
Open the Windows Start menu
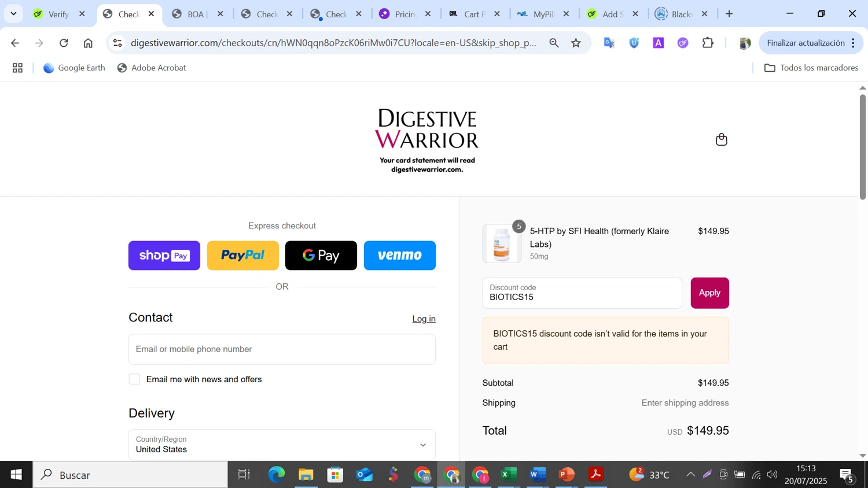point(16,475)
